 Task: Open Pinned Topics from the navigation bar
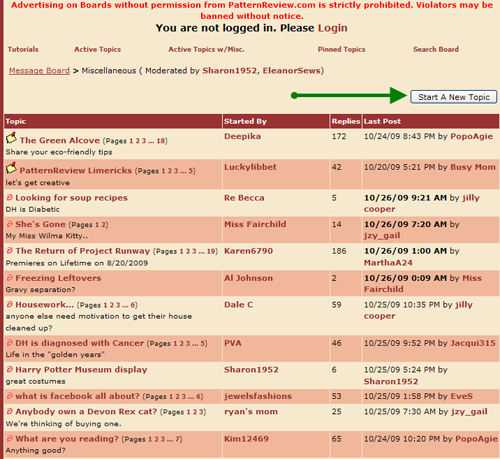coord(341,49)
